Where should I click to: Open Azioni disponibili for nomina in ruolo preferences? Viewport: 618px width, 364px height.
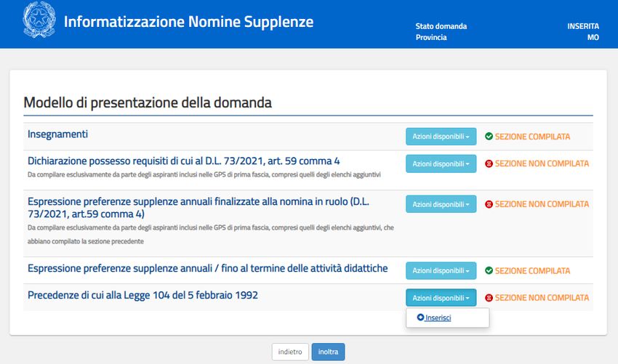click(x=441, y=204)
